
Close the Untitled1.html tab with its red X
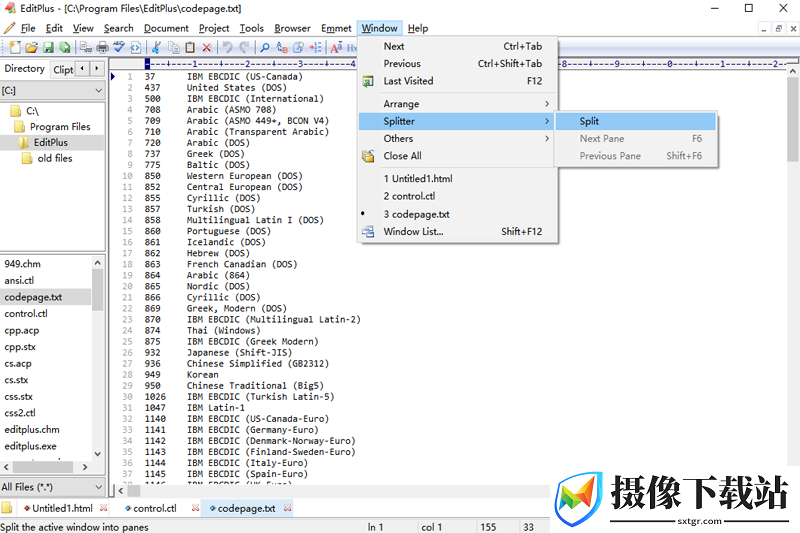coord(104,508)
